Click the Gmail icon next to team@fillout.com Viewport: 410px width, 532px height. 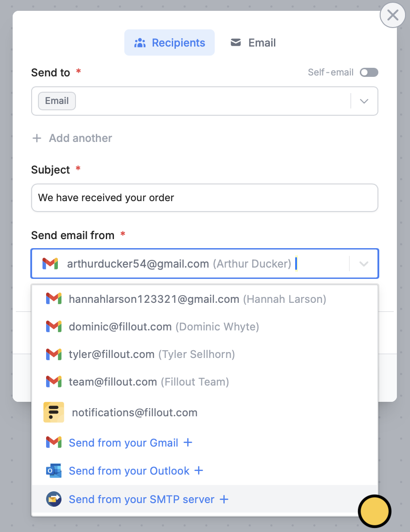54,381
